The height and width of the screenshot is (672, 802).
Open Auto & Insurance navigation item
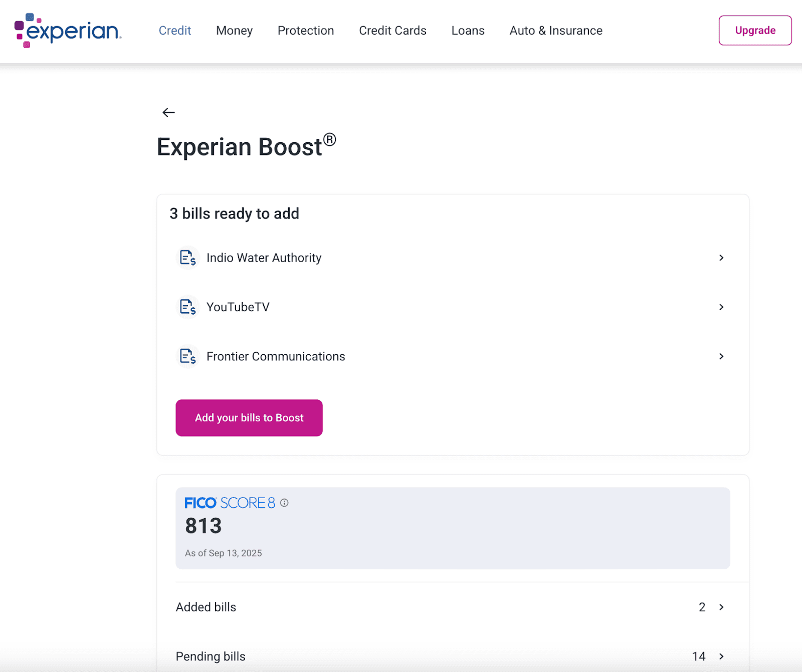pos(556,31)
